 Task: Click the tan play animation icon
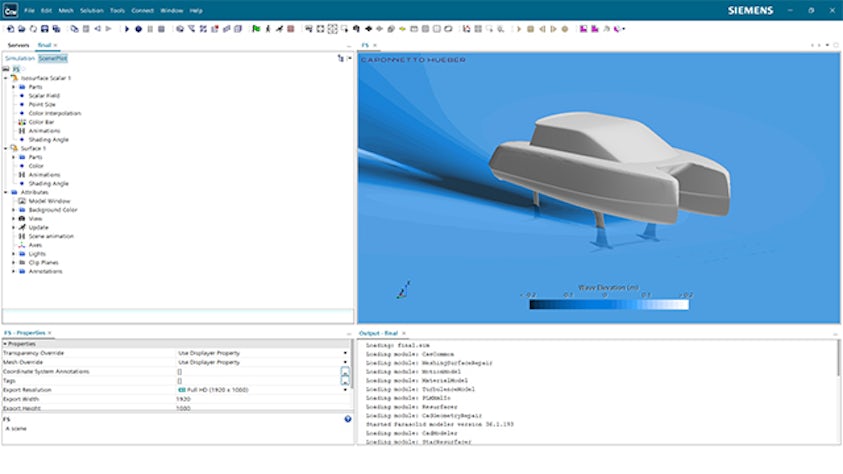point(519,29)
